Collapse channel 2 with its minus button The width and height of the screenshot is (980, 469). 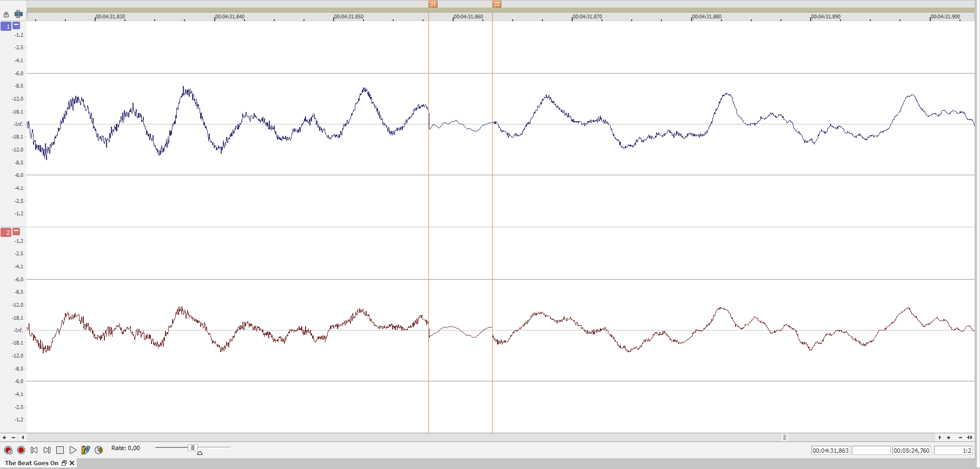[x=16, y=232]
